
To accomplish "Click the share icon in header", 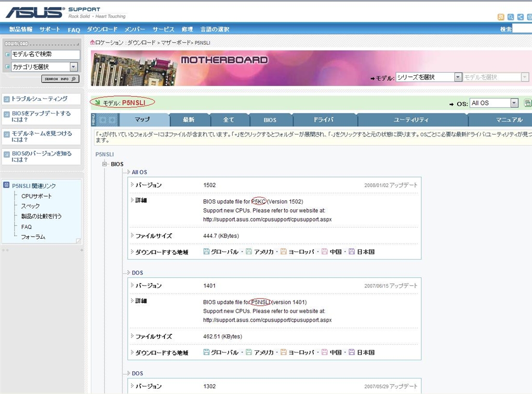I will coord(520,17).
